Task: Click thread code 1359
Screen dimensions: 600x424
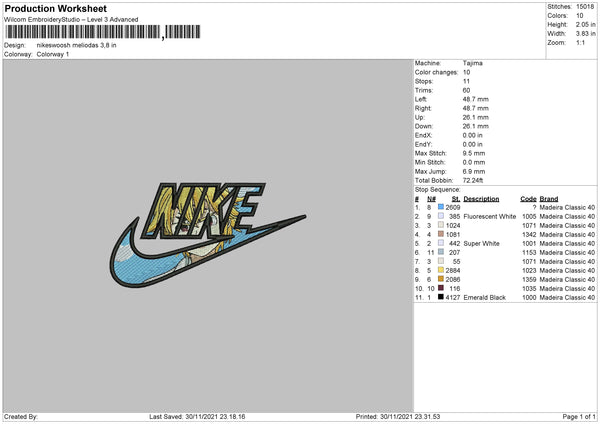Action: [x=529, y=279]
